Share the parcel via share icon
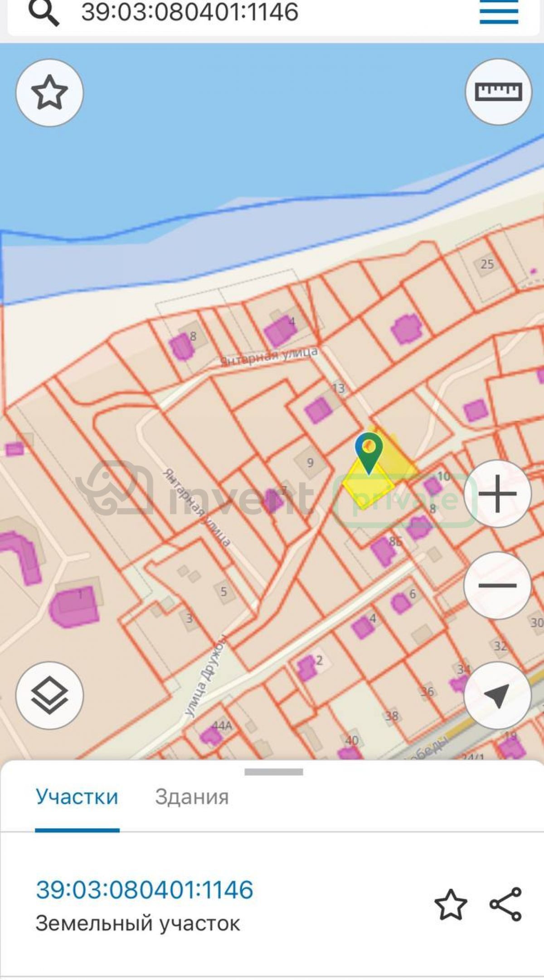This screenshot has height=980, width=544. click(505, 904)
